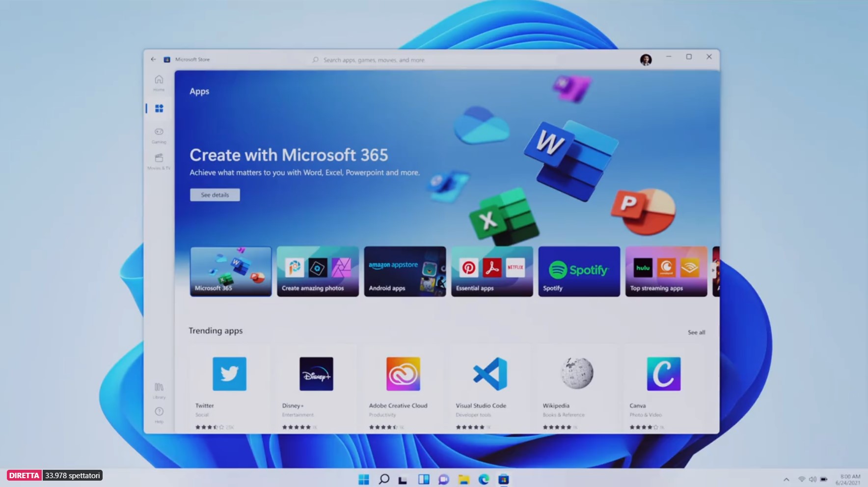Open the Gaming section in the sidebar
Image resolution: width=868 pixels, height=487 pixels.
(159, 135)
